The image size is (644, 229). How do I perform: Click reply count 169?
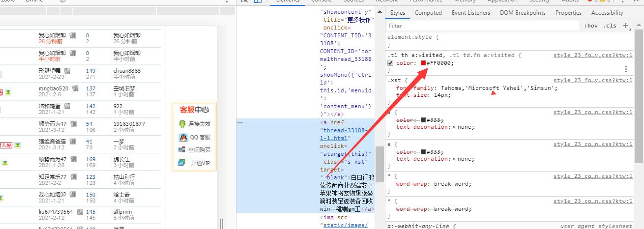(90, 159)
